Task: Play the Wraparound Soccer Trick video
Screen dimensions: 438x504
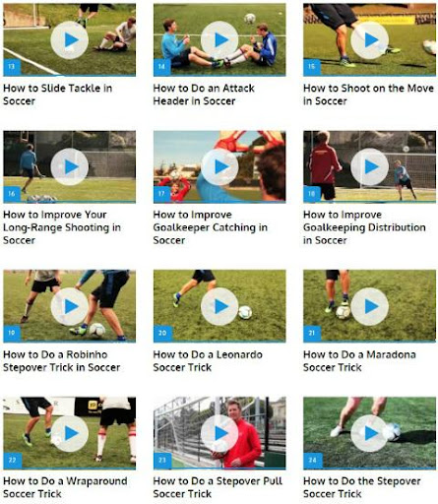Action: [x=70, y=433]
